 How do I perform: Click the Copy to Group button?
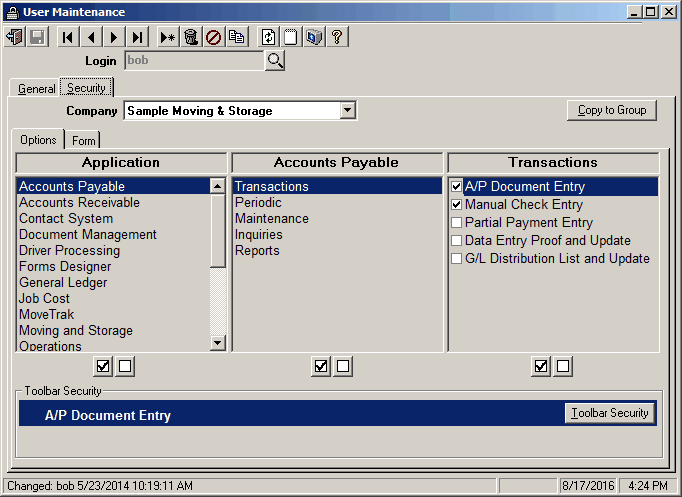(x=612, y=110)
